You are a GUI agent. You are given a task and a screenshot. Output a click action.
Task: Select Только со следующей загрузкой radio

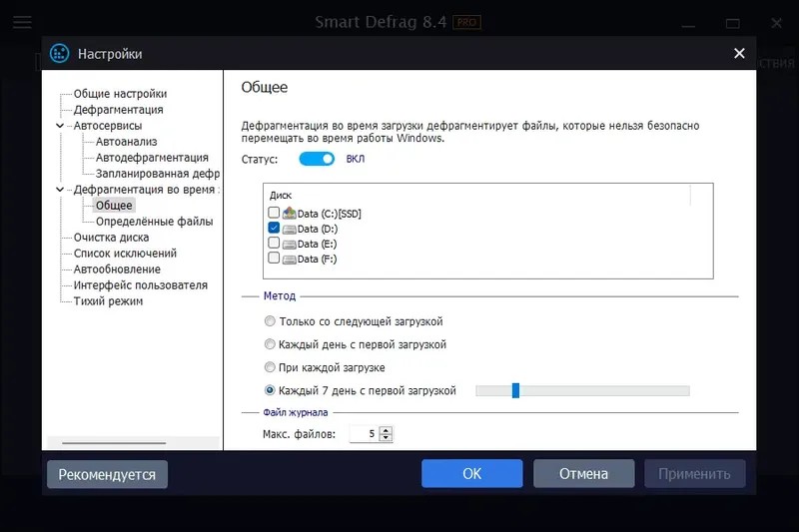(x=270, y=321)
